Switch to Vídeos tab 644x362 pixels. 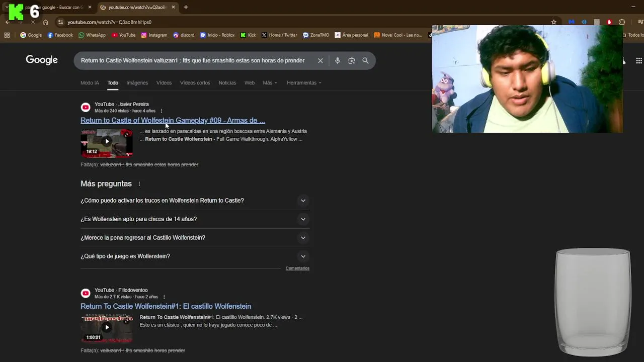pos(164,83)
